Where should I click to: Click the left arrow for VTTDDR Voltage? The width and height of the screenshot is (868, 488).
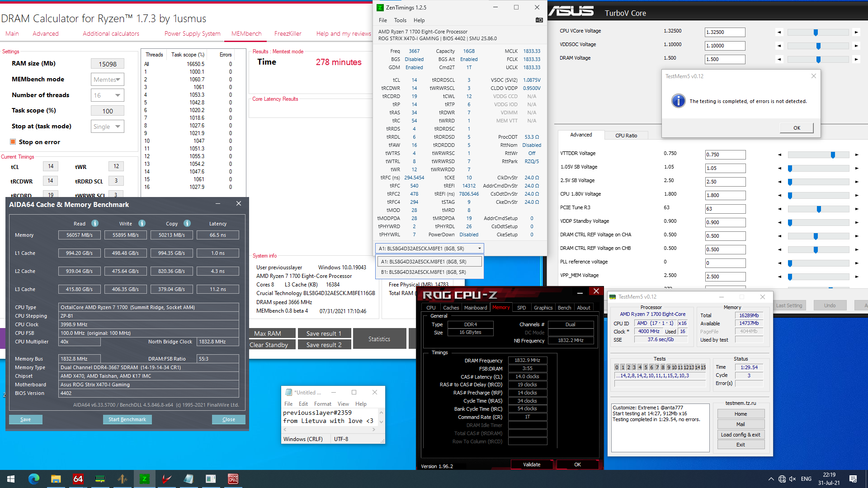pyautogui.click(x=779, y=155)
